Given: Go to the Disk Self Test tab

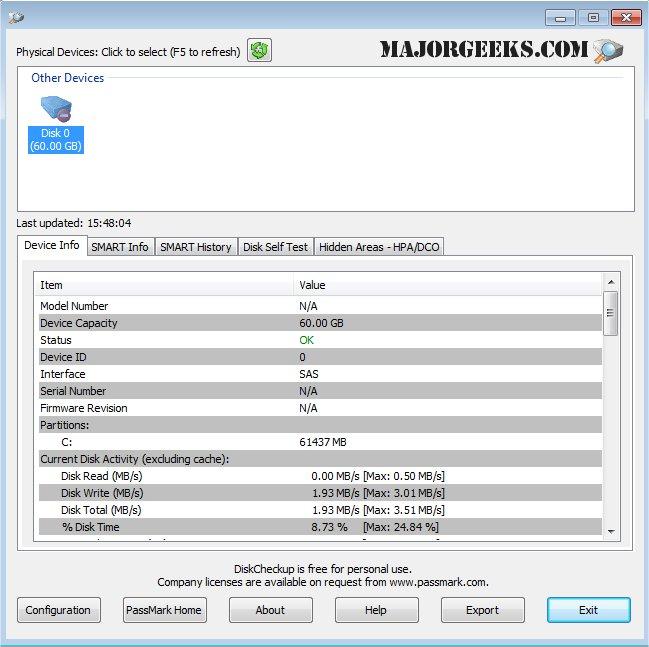Looking at the screenshot, I should (275, 247).
